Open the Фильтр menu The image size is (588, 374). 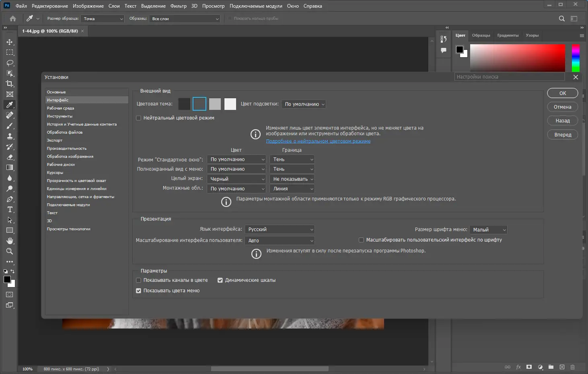click(x=178, y=6)
